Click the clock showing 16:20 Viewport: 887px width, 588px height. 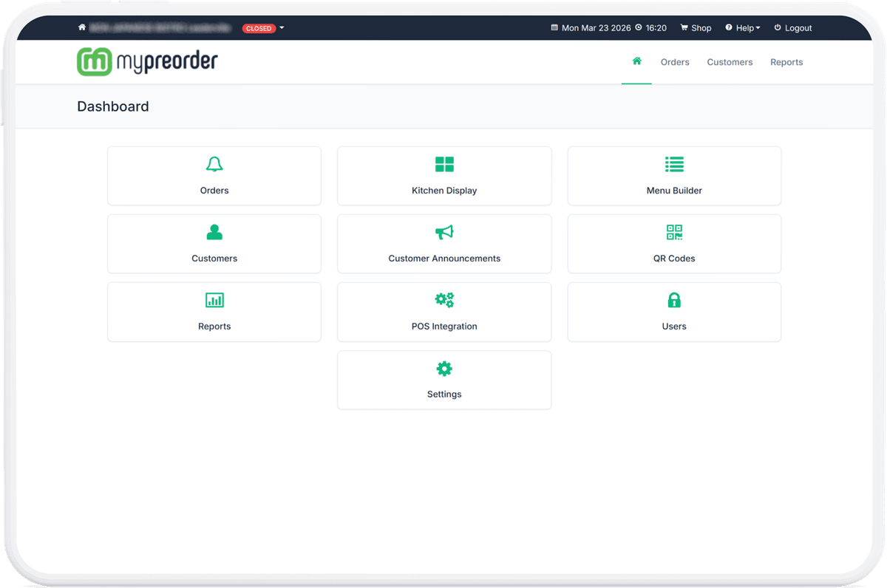[646, 27]
